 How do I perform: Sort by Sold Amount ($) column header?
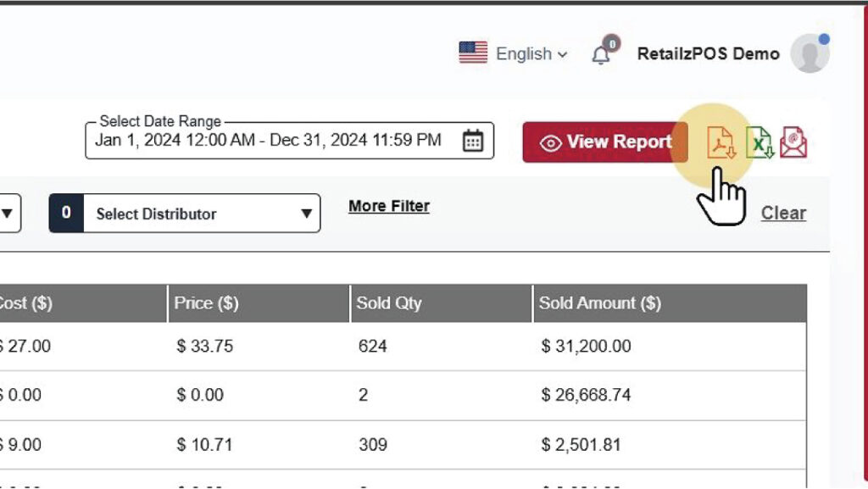pos(600,303)
